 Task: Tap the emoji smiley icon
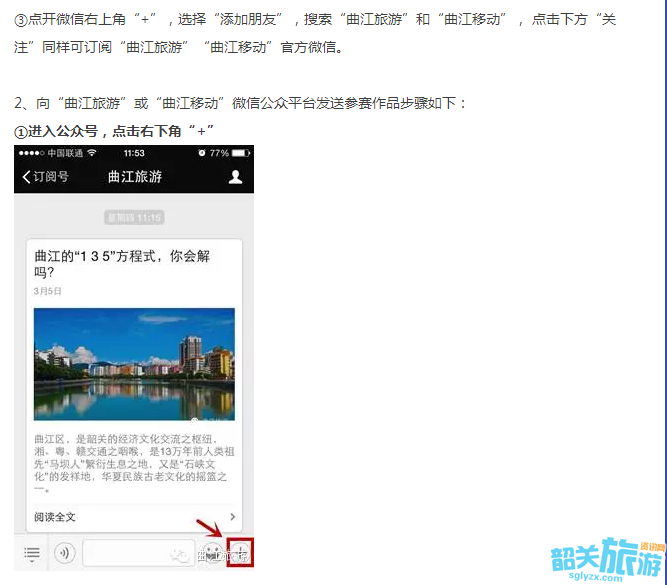212,553
